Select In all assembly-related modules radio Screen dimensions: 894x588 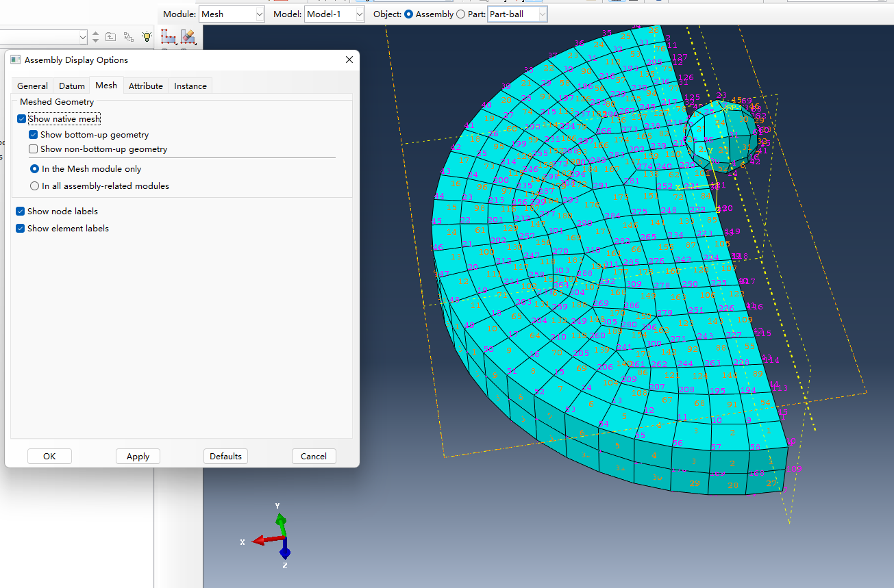click(35, 186)
